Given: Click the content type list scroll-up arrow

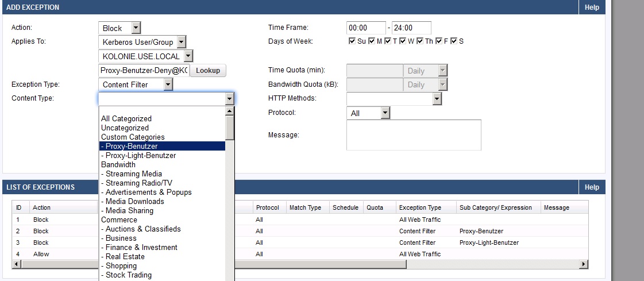Looking at the screenshot, I should pos(230,111).
